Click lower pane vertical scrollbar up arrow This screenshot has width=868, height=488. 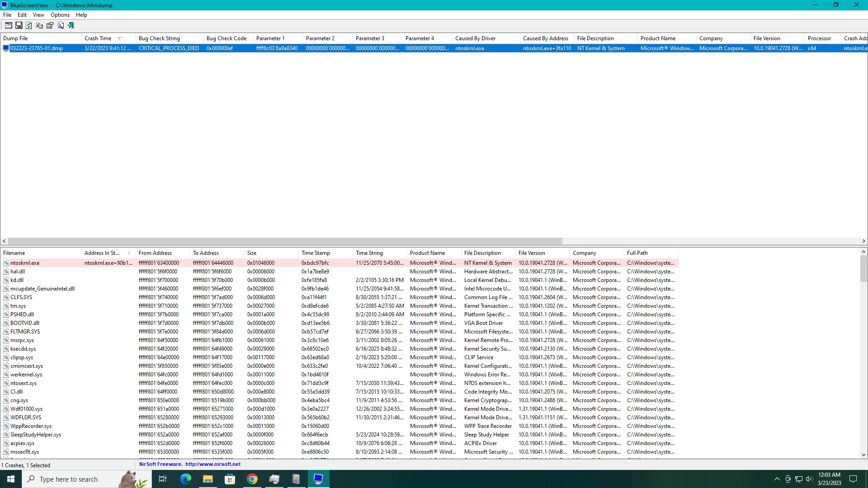[863, 252]
